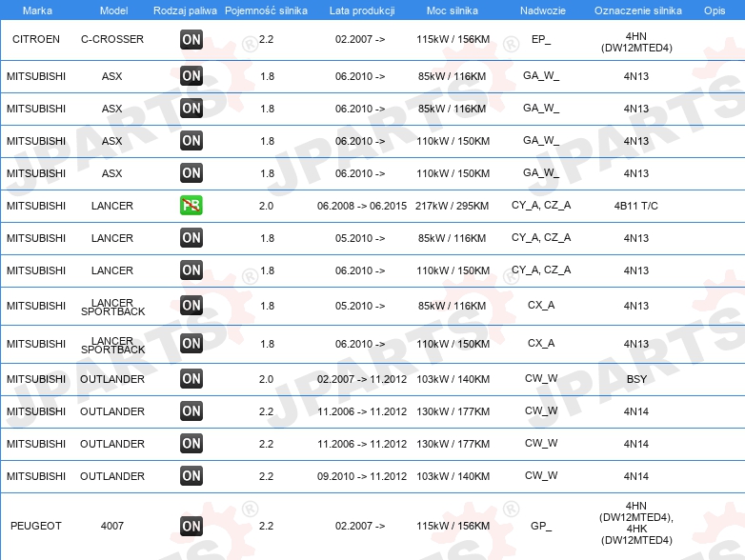Click CW_W in the BSY row
Screen dimensions: 745x560
click(x=541, y=378)
